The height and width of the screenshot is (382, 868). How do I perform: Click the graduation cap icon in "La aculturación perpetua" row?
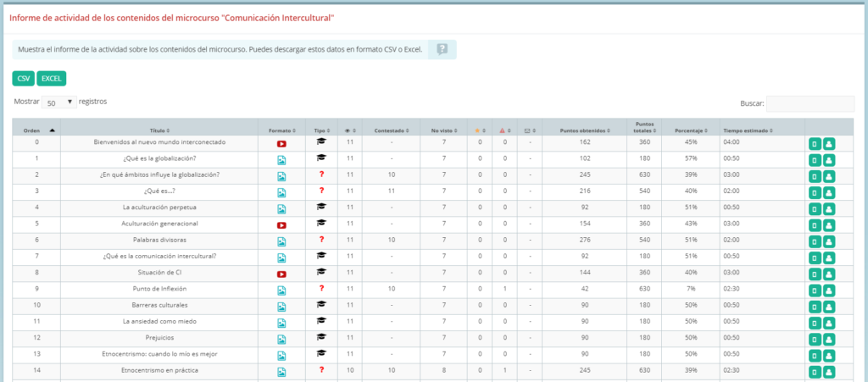tap(321, 207)
